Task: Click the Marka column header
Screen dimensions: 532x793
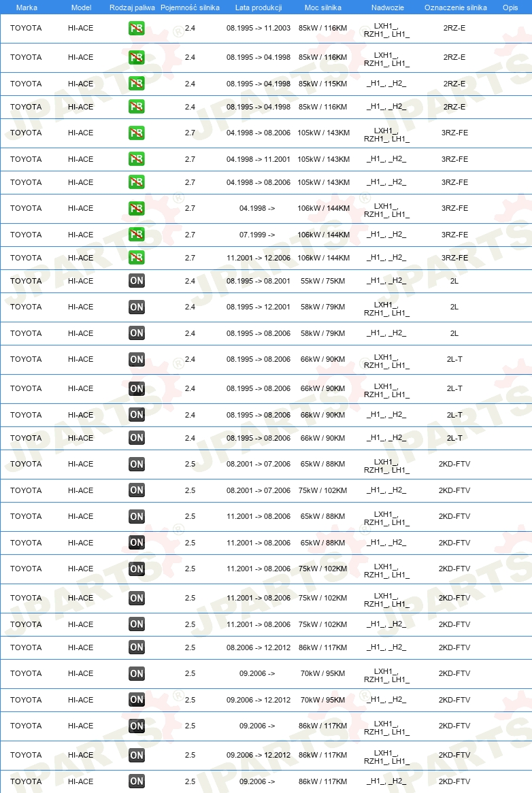Action: coord(27,7)
